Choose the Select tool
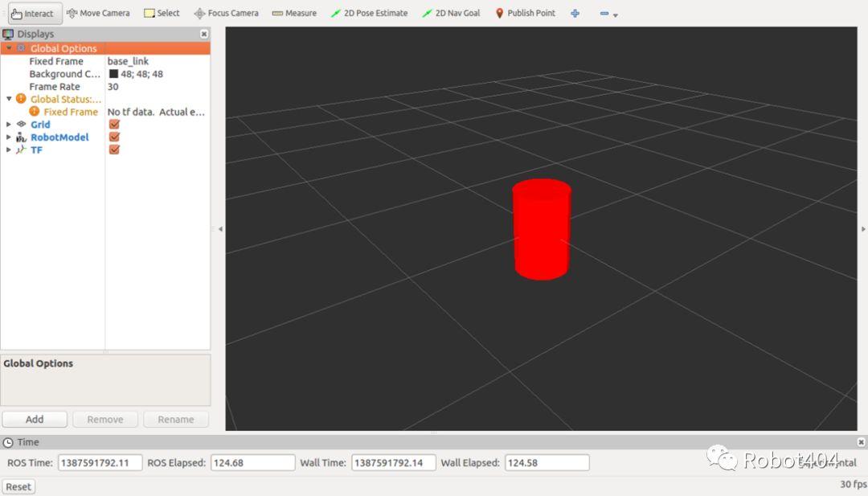Viewport: 868px width, 496px height. tap(162, 13)
